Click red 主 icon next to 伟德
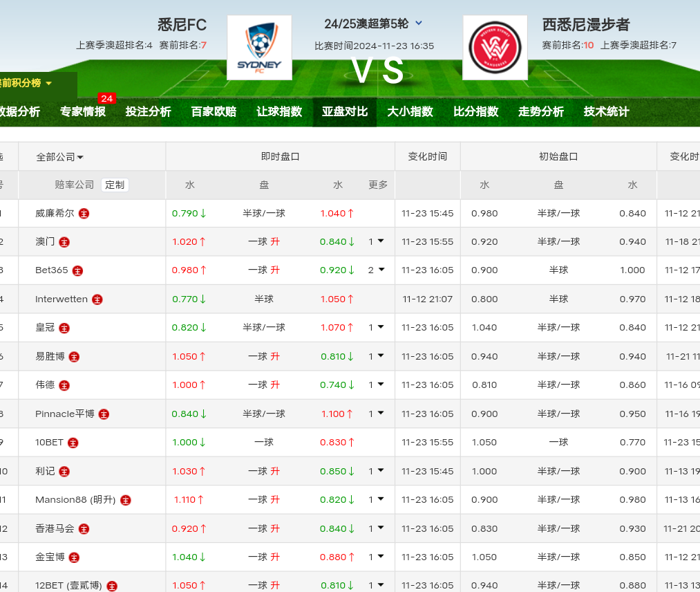 click(x=64, y=386)
